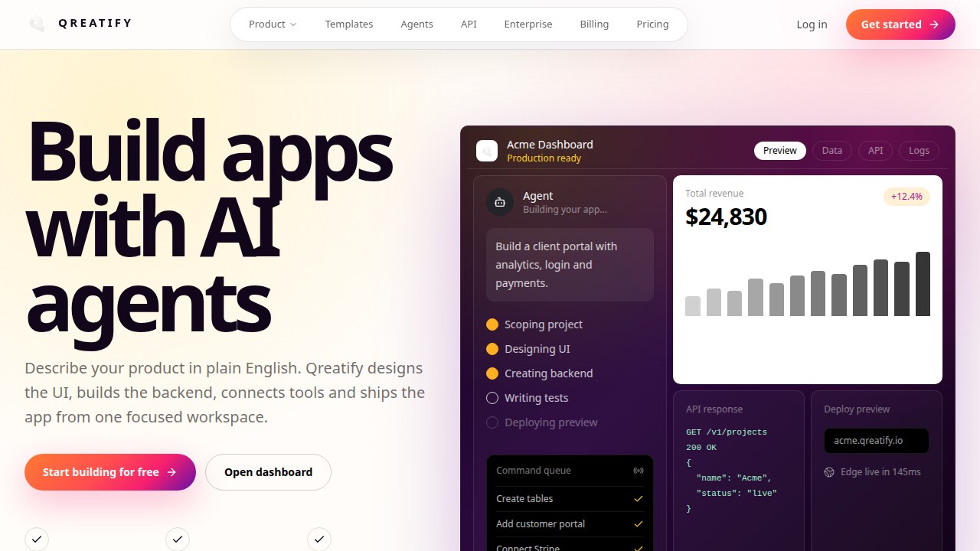Screen dimensions: 980x551
Task: Click the Open dashboard button
Action: 268,472
